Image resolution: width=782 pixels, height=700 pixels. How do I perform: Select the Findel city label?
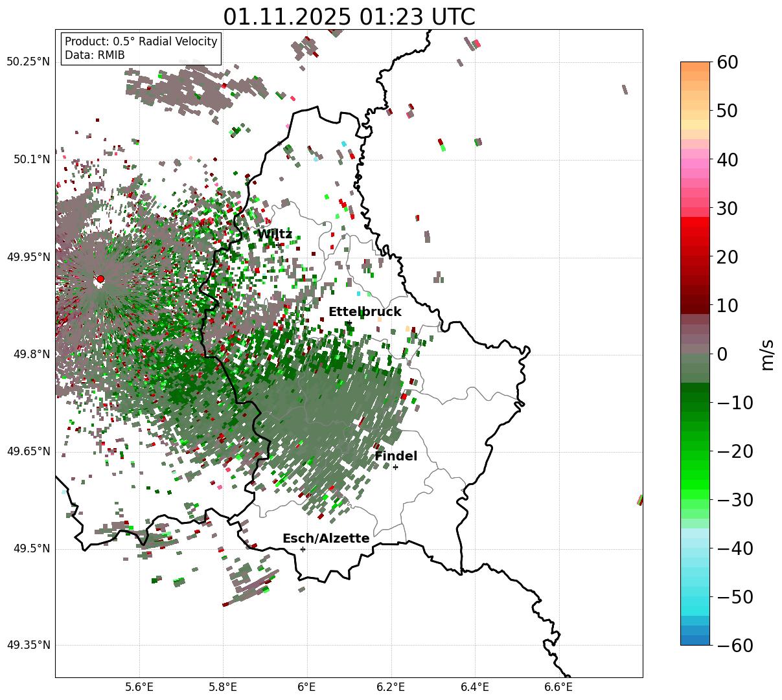pyautogui.click(x=396, y=457)
